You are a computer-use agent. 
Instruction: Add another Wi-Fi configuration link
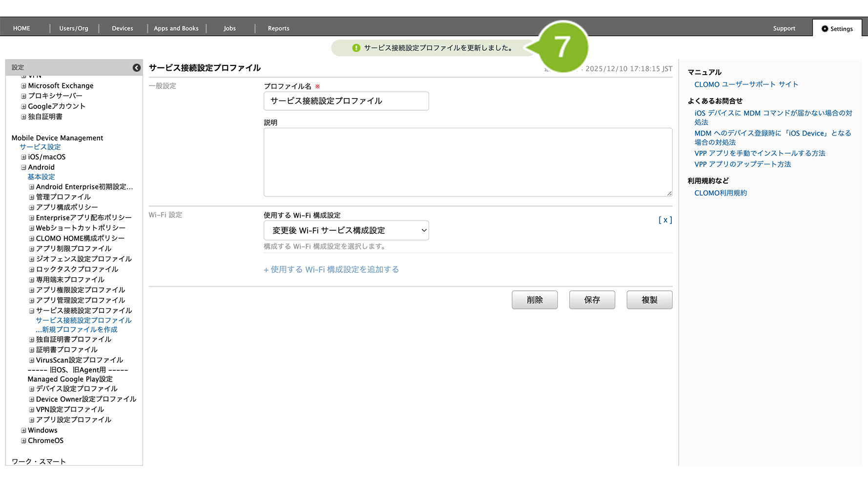[x=331, y=270]
